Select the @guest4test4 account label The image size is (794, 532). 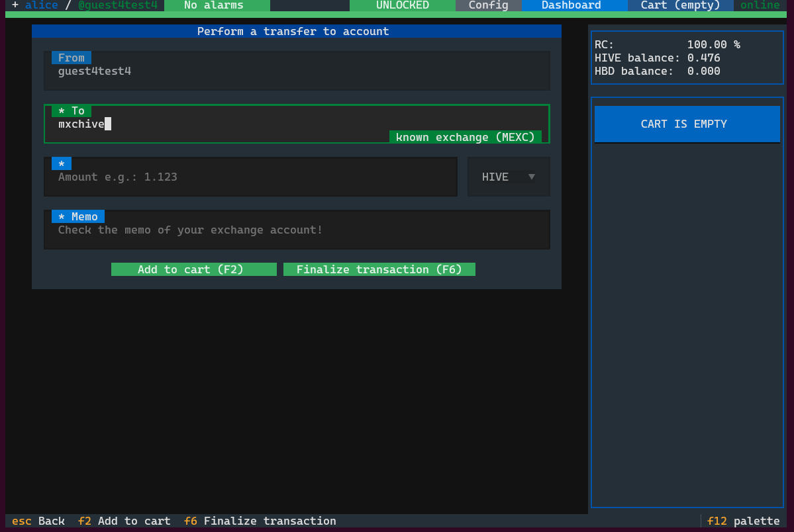click(117, 5)
